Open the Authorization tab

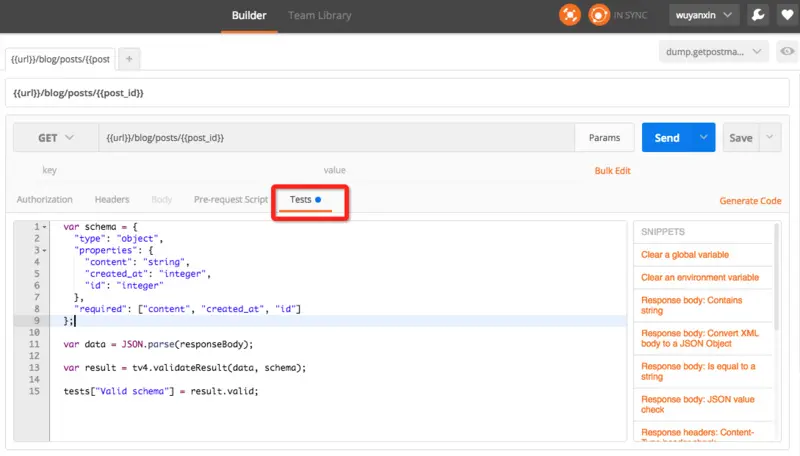(x=44, y=199)
